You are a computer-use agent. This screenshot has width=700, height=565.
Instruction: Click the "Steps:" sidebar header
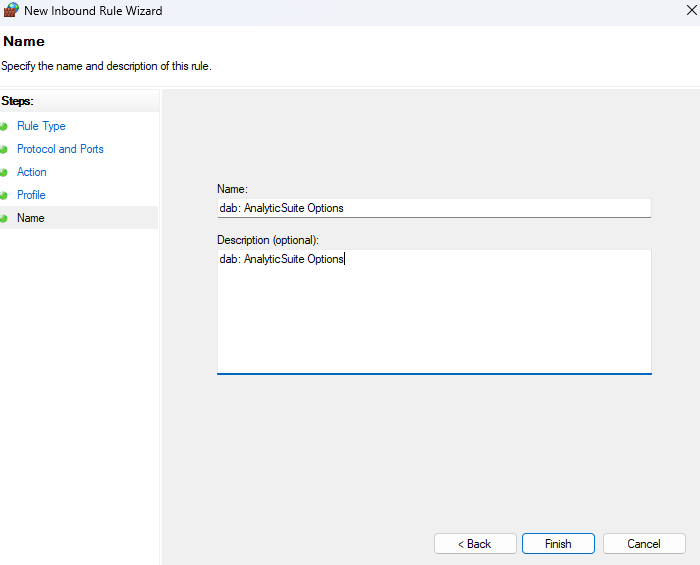[17, 101]
